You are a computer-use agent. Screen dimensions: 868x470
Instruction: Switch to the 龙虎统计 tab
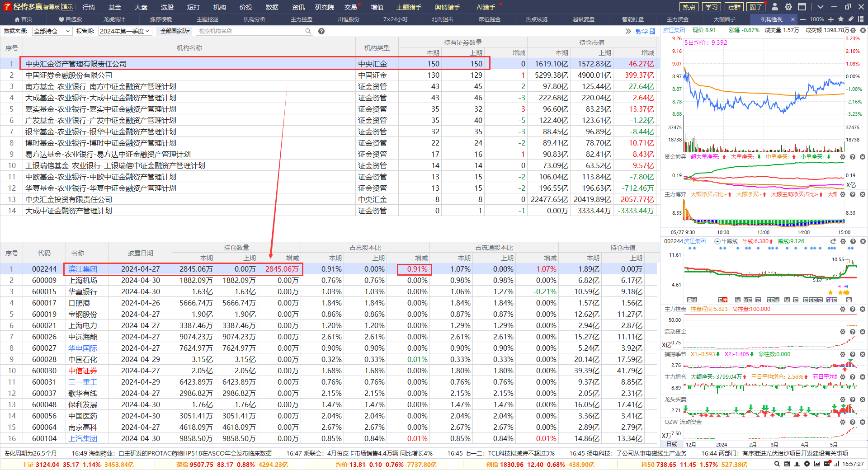point(114,19)
